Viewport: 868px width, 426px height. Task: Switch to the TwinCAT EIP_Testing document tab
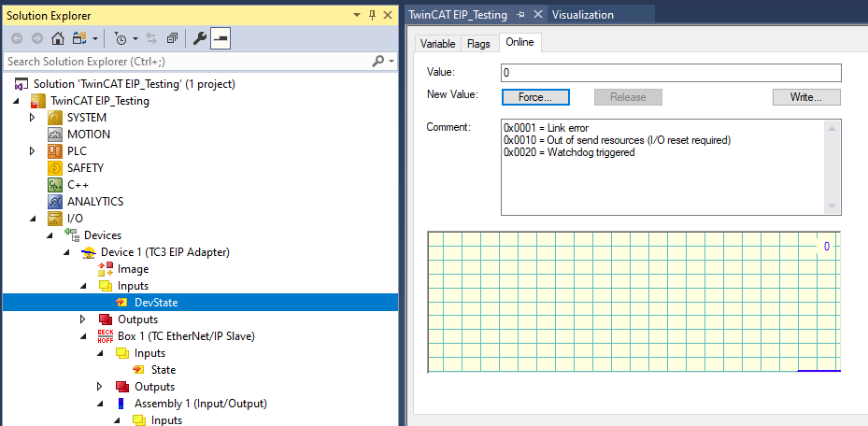click(x=458, y=15)
